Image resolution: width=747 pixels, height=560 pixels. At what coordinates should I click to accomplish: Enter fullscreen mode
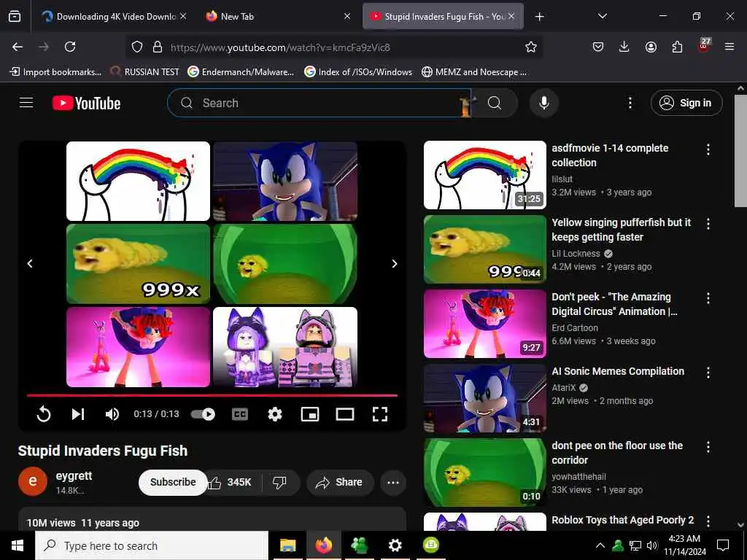click(x=379, y=414)
